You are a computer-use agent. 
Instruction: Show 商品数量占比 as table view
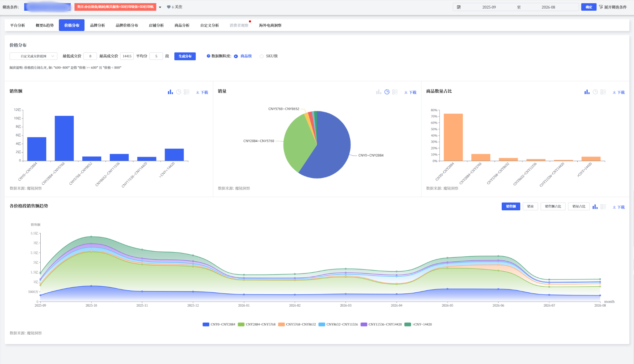(x=603, y=92)
